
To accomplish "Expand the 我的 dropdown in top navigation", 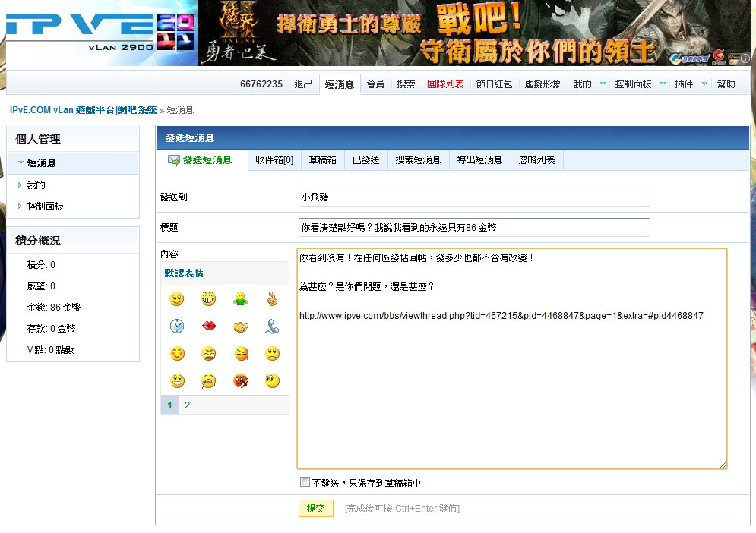I will (x=603, y=84).
